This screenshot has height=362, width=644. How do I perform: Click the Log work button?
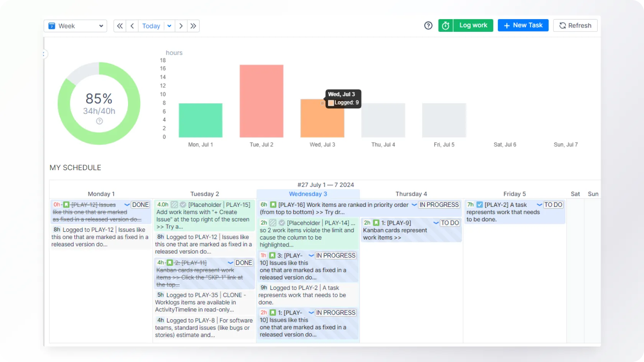(x=473, y=26)
